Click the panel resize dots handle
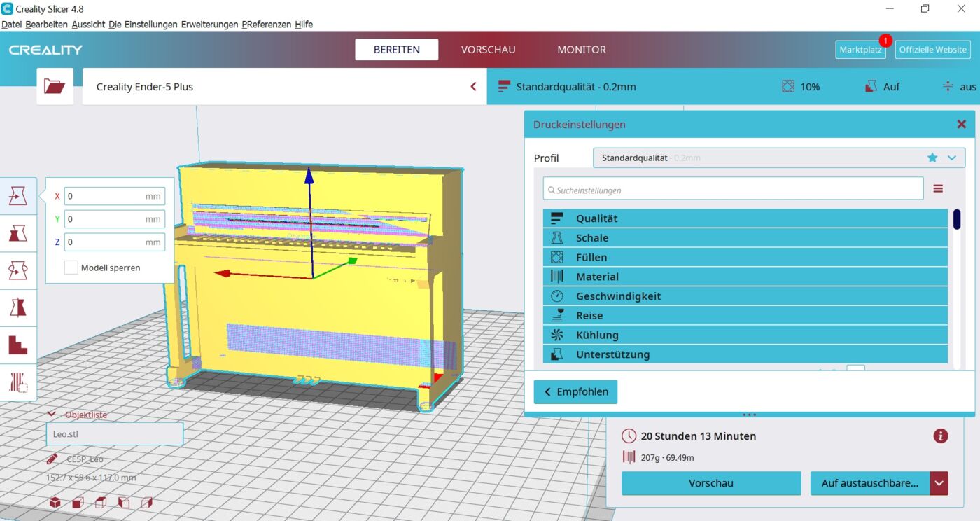The width and height of the screenshot is (980, 521). (x=749, y=415)
